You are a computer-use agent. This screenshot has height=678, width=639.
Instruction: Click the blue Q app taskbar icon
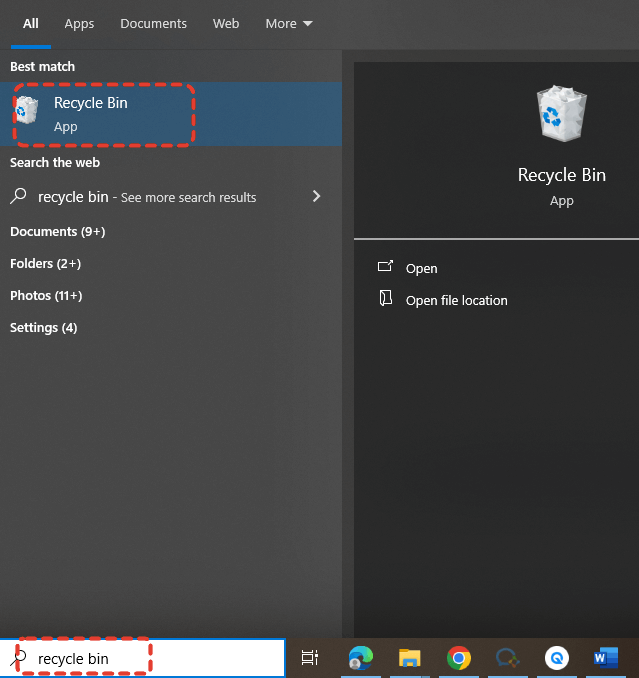[x=556, y=657]
